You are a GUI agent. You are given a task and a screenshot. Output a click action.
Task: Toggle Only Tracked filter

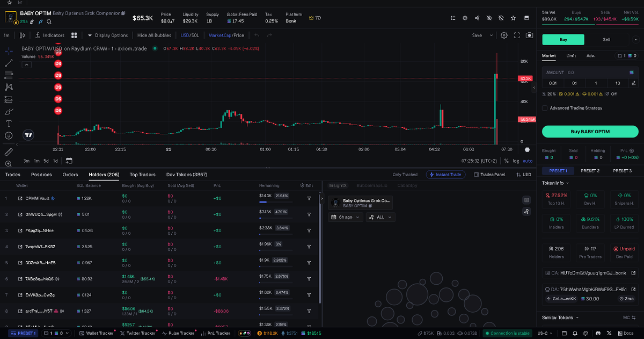pos(405,175)
